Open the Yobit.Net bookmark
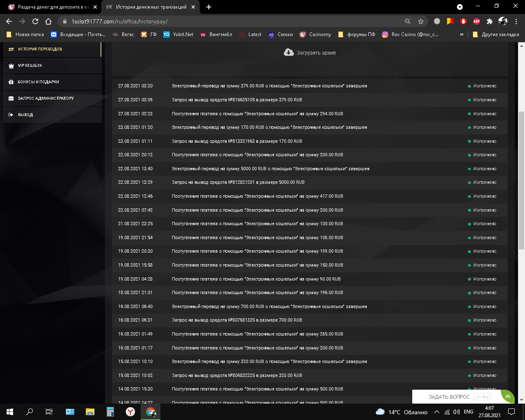Screen dimensions: 525x420 pos(178,34)
